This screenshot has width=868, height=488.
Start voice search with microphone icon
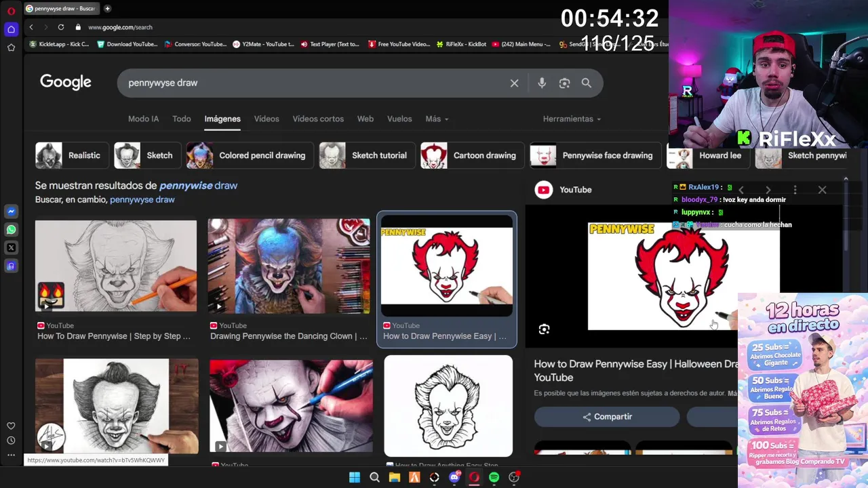(x=542, y=83)
